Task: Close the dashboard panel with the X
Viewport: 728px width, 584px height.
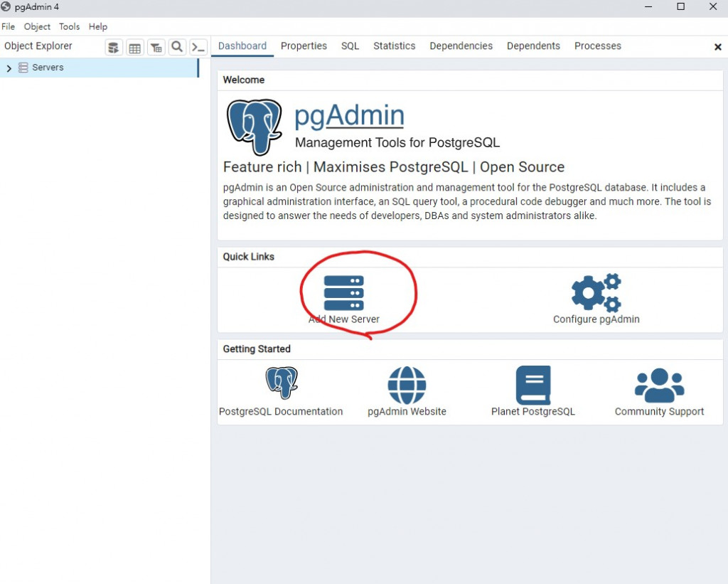Action: click(x=717, y=47)
